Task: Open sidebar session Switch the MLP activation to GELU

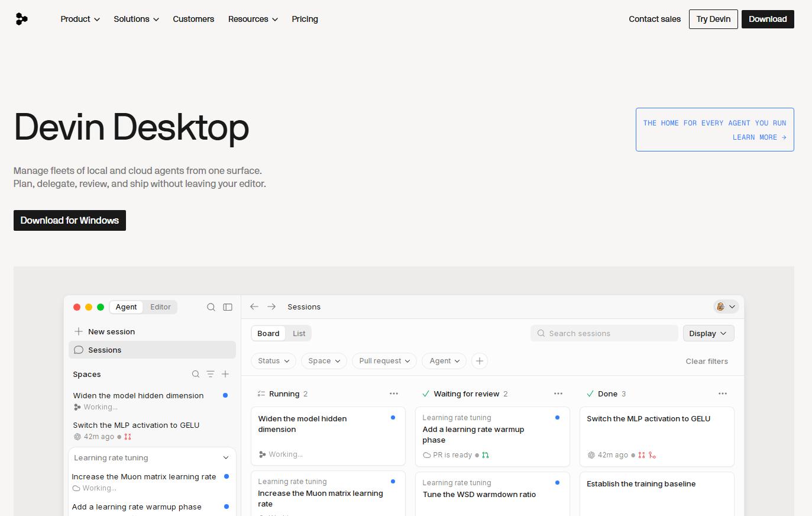Action: pyautogui.click(x=152, y=430)
